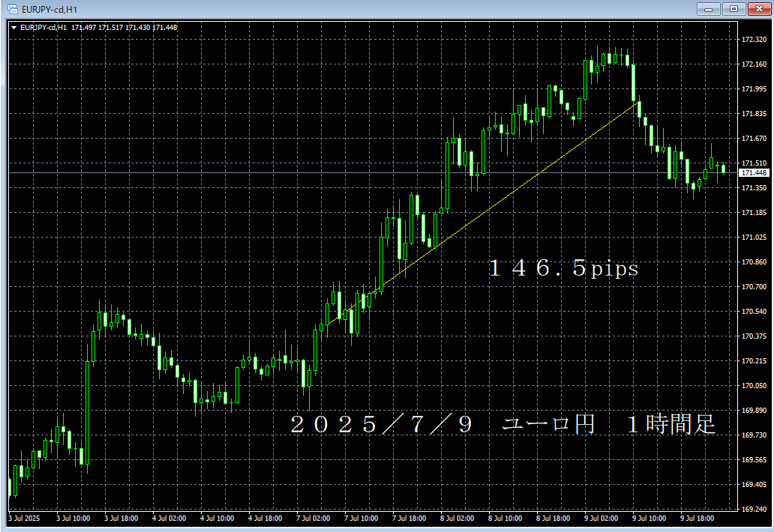This screenshot has width=774, height=532.
Task: Click the current price tag 171.448
Action: click(x=753, y=173)
